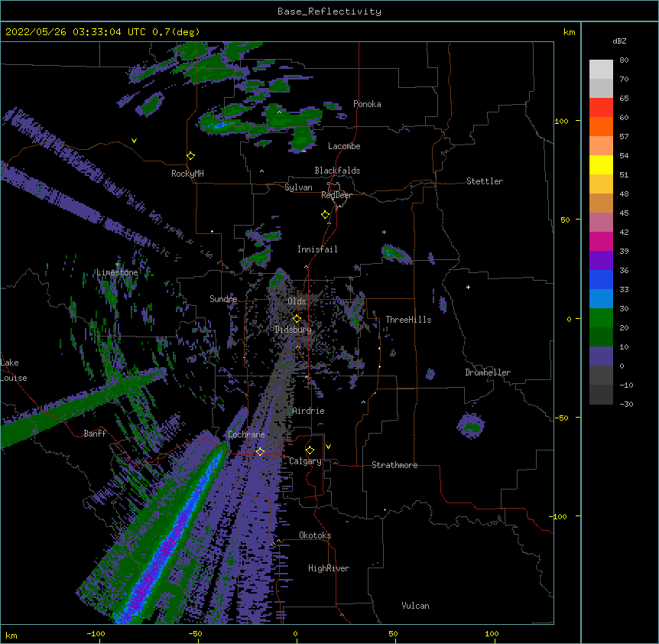Click the Sylvan label
The image size is (659, 644).
[298, 187]
